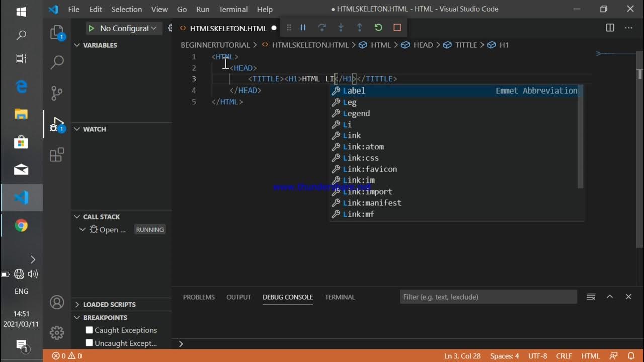Click the debug Step Out icon
This screenshot has height=362, width=644.
point(360,28)
